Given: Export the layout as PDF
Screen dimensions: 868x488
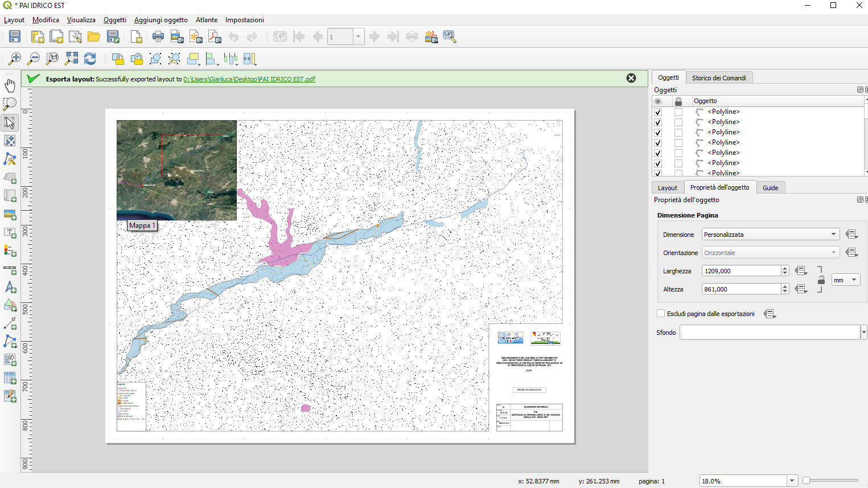Looking at the screenshot, I should pyautogui.click(x=215, y=36).
